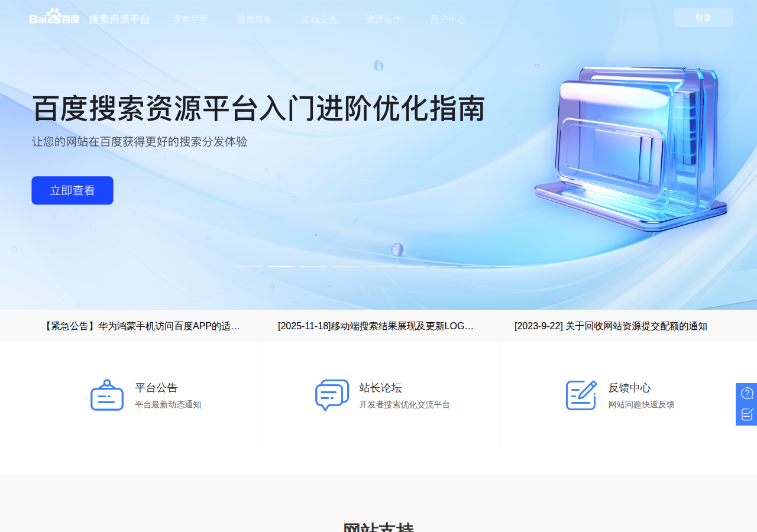Open the 平台公告 notice board icon
The height and width of the screenshot is (532, 757).
107,395
